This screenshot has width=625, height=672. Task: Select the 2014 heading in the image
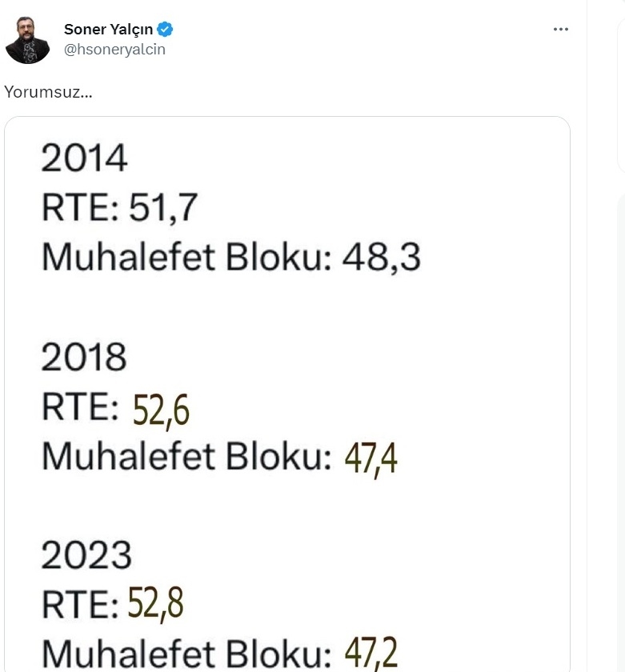85,158
